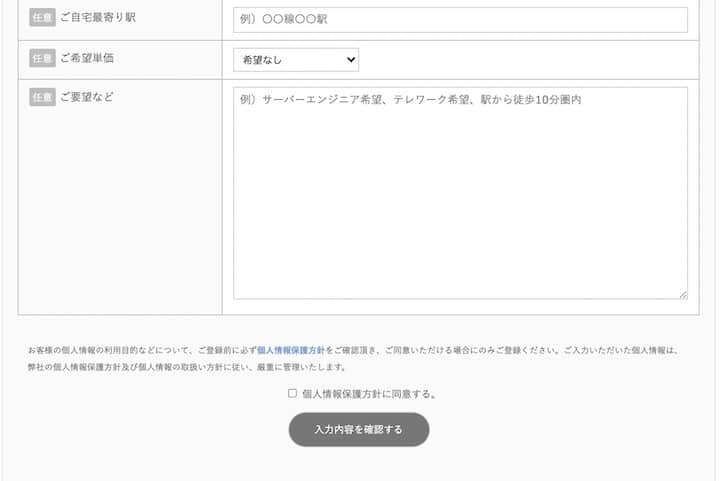This screenshot has height=481, width=720.
Task: Open the 個人情報保護方針 privacy policy link
Action: click(x=290, y=351)
